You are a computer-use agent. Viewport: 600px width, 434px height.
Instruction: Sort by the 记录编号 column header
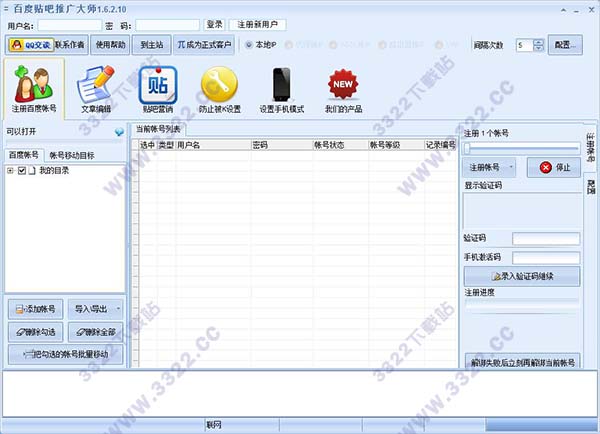pyautogui.click(x=441, y=145)
